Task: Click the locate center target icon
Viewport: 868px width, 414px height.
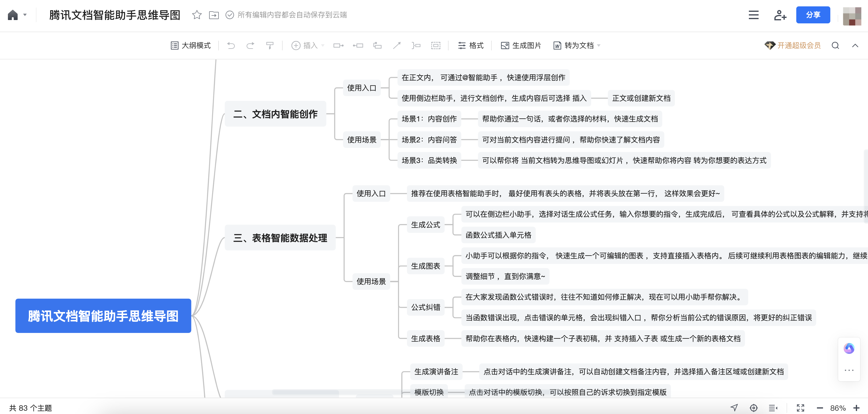Action: tap(753, 408)
